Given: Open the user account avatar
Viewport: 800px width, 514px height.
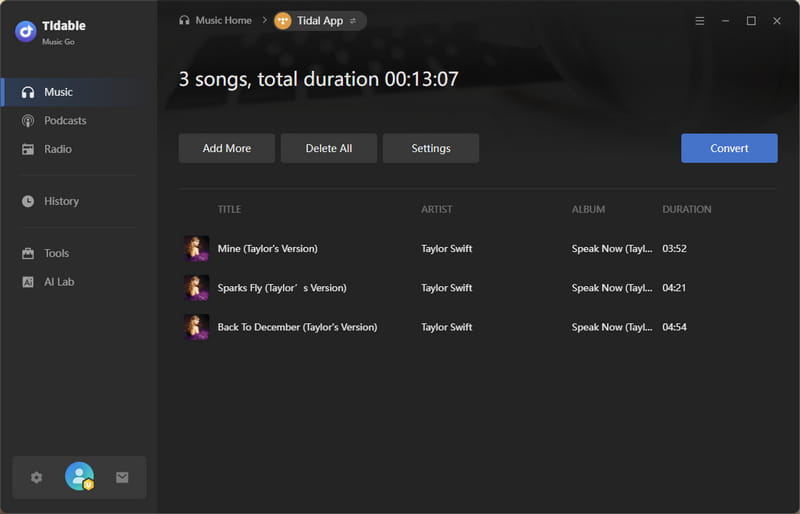Looking at the screenshot, I should (x=80, y=477).
